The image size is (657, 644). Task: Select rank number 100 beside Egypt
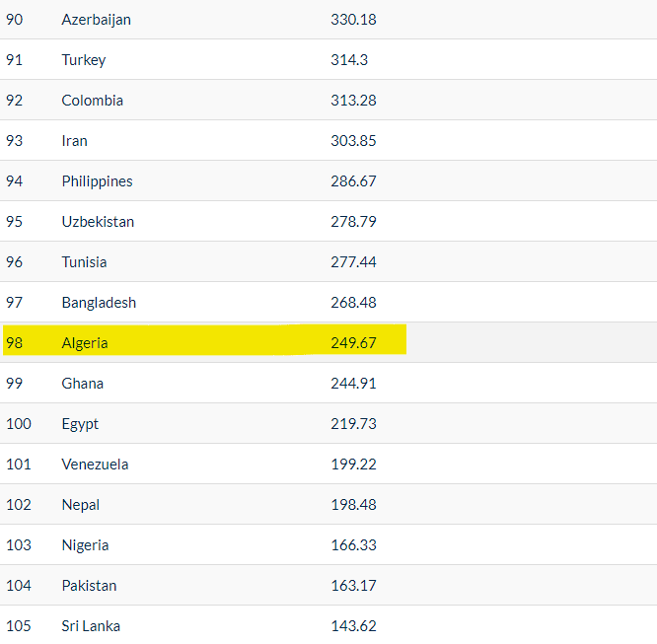19,424
